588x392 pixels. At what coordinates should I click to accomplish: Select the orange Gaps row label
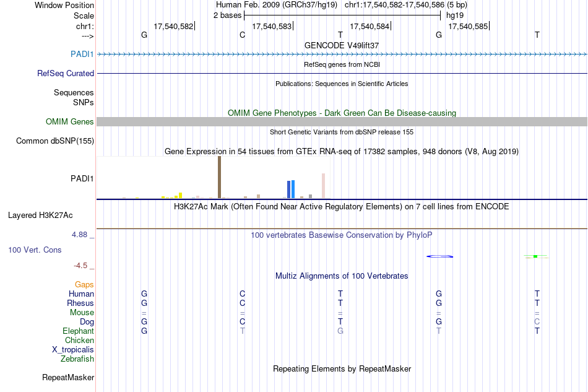tap(84, 284)
